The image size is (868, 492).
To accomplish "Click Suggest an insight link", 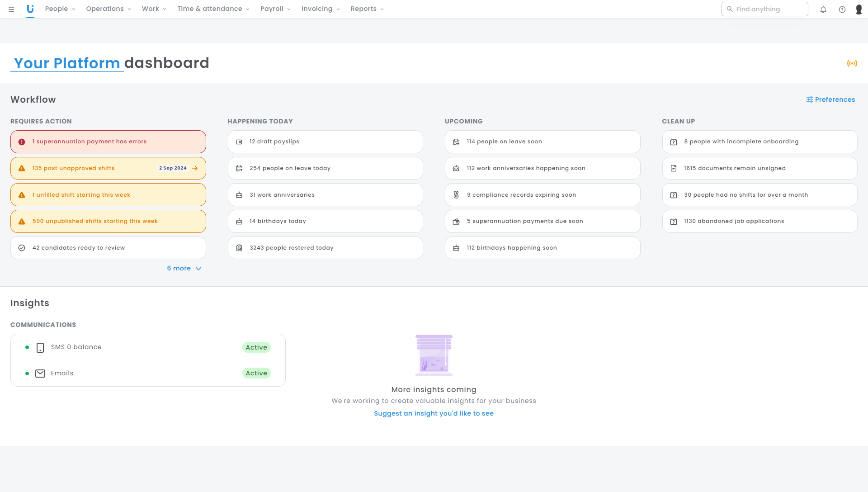I will coord(434,413).
